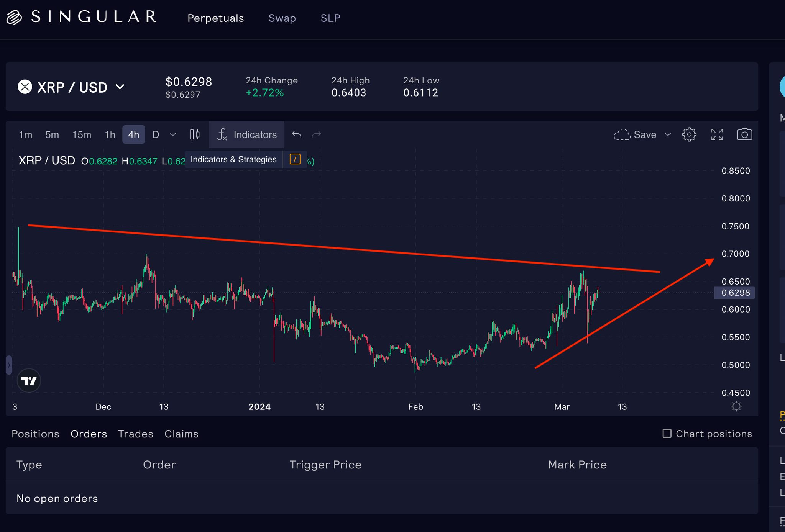785x532 pixels.
Task: Click the Trigger Price column header
Action: coord(325,465)
